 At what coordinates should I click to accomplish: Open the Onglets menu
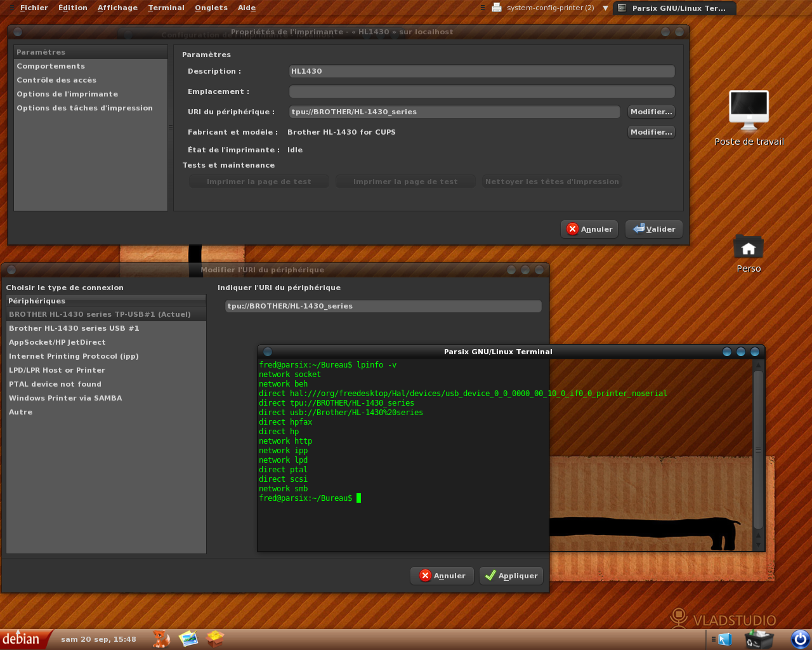(x=211, y=8)
